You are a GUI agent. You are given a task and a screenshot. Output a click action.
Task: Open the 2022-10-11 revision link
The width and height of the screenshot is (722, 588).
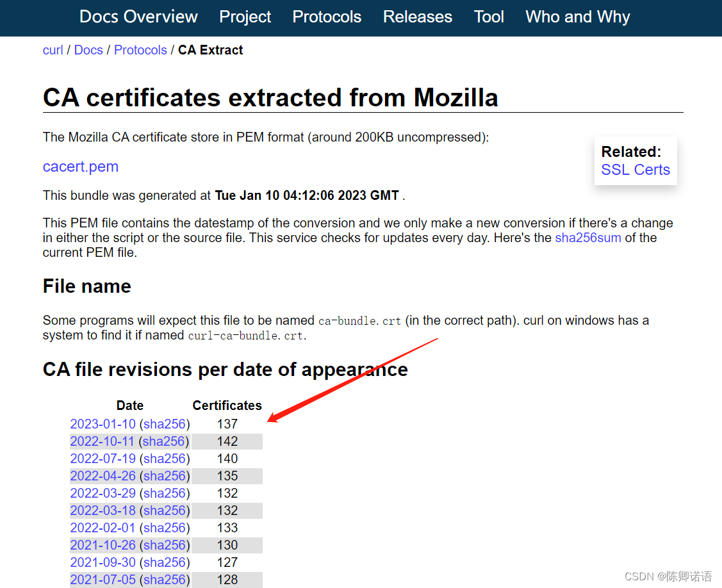[x=103, y=441]
